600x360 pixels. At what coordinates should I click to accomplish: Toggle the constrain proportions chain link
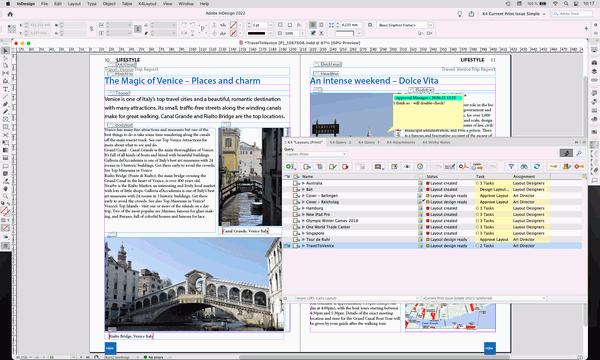click(x=91, y=29)
